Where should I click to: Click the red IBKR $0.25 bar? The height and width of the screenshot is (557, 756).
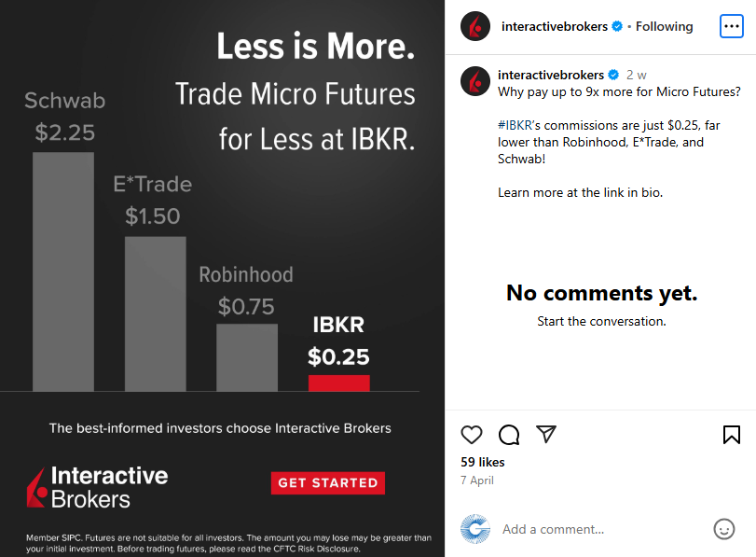click(x=339, y=383)
